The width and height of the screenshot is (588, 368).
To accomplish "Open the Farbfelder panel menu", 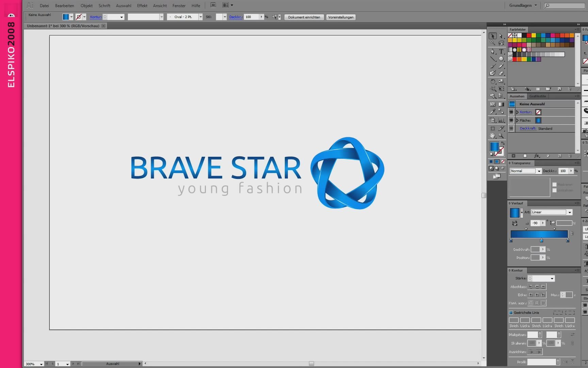I will pos(577,30).
